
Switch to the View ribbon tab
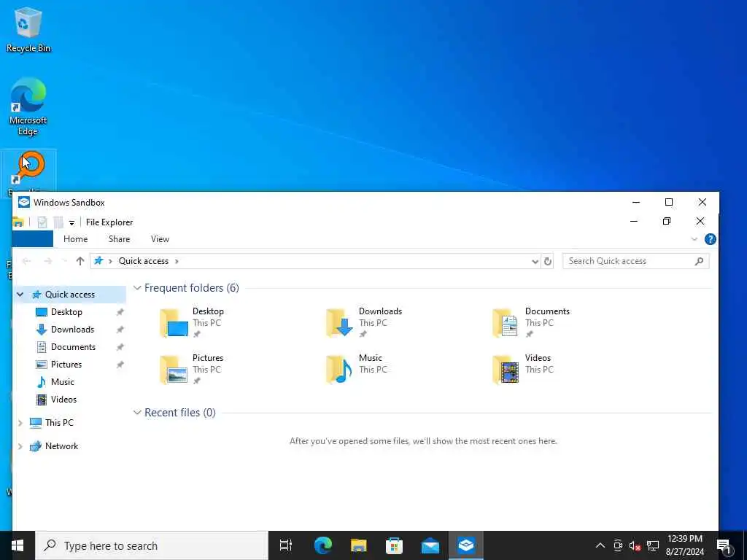(x=160, y=239)
